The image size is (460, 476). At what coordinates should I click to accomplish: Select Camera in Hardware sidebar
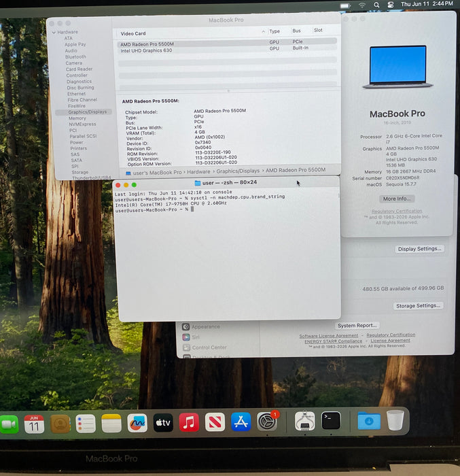tap(74, 63)
